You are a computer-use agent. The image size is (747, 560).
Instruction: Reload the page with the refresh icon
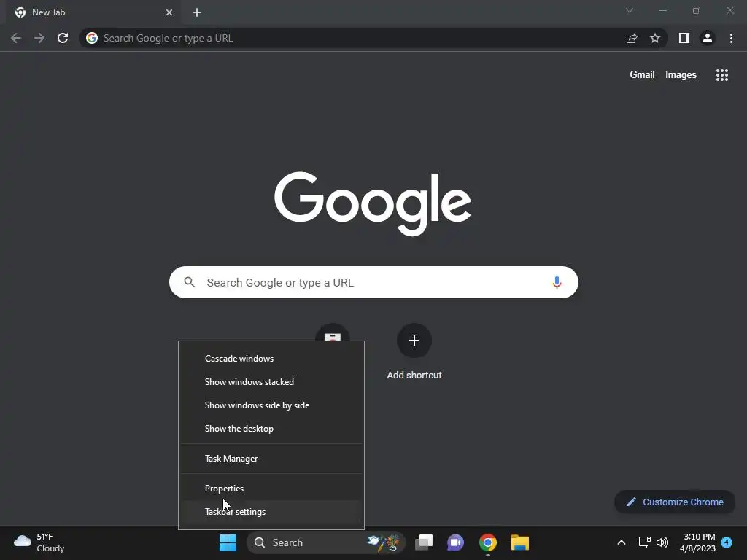pos(63,38)
